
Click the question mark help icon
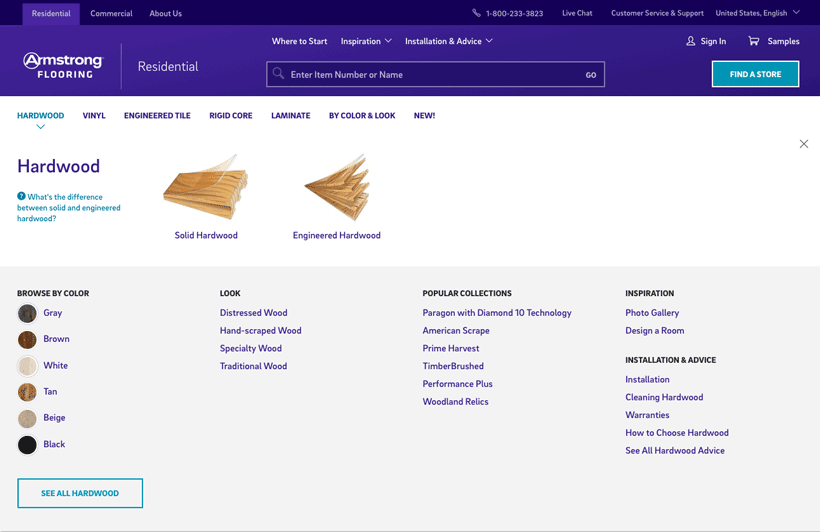pos(21,196)
